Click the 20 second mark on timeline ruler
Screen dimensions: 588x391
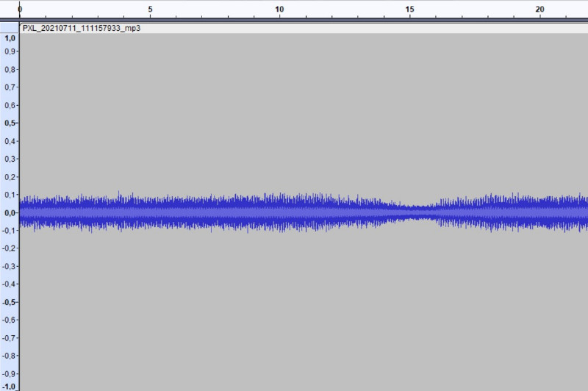click(x=539, y=10)
